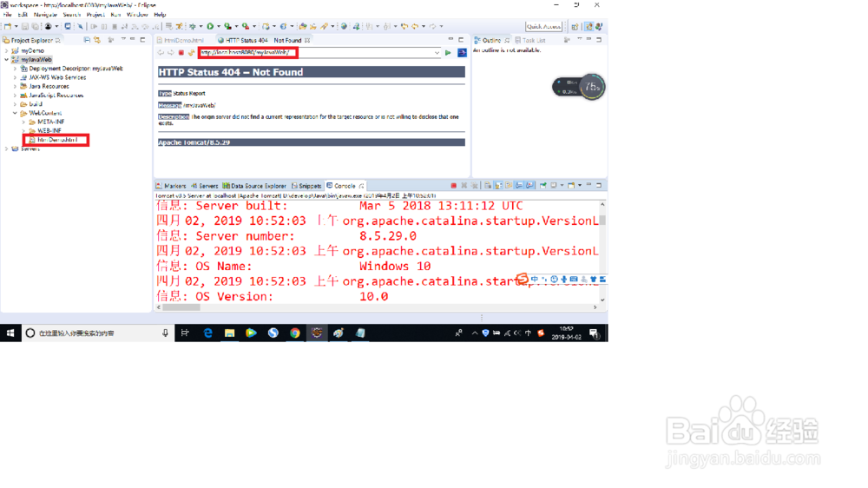
Task: Select the Deployment Descriptor: myJavaWeb node
Action: click(71, 68)
